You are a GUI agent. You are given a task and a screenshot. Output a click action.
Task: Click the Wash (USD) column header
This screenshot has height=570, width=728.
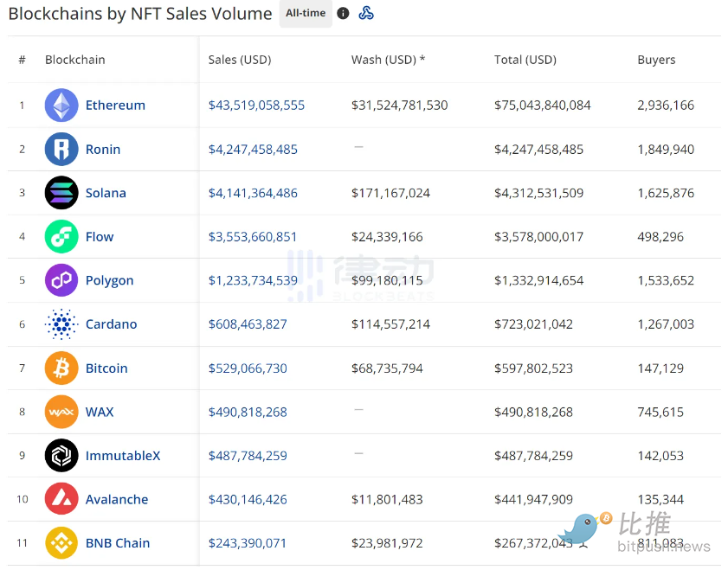point(388,60)
